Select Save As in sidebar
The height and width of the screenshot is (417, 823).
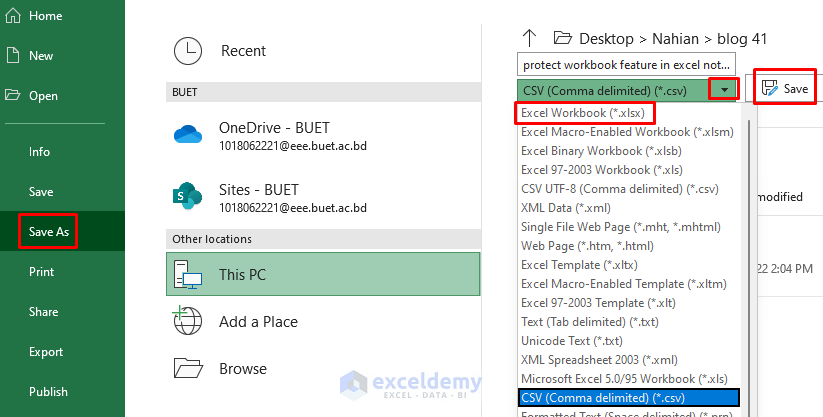tap(49, 232)
